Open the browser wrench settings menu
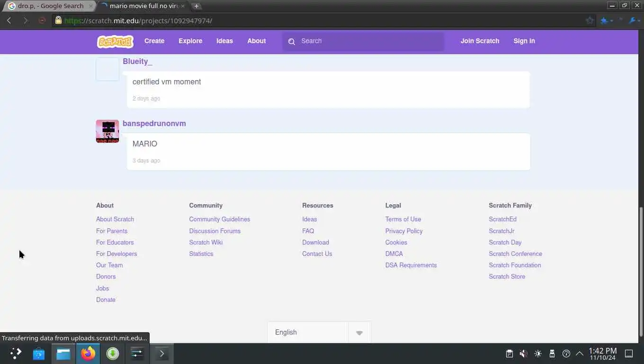 [634, 20]
